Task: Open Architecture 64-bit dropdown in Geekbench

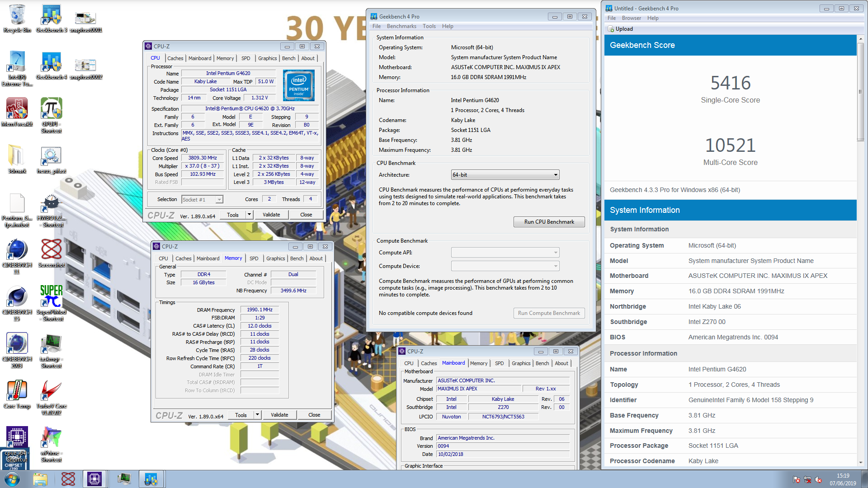Action: (x=505, y=175)
